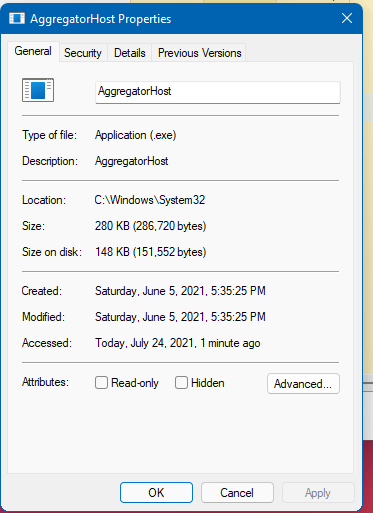Dismiss the dialog with Cancel
The image size is (373, 513).
[237, 492]
